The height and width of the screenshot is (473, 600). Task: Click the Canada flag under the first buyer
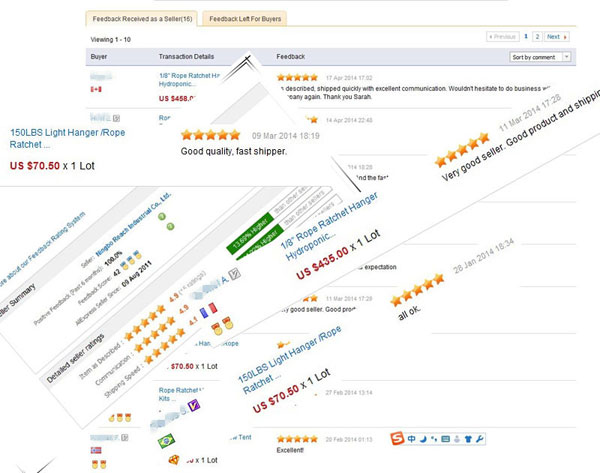pos(96,90)
